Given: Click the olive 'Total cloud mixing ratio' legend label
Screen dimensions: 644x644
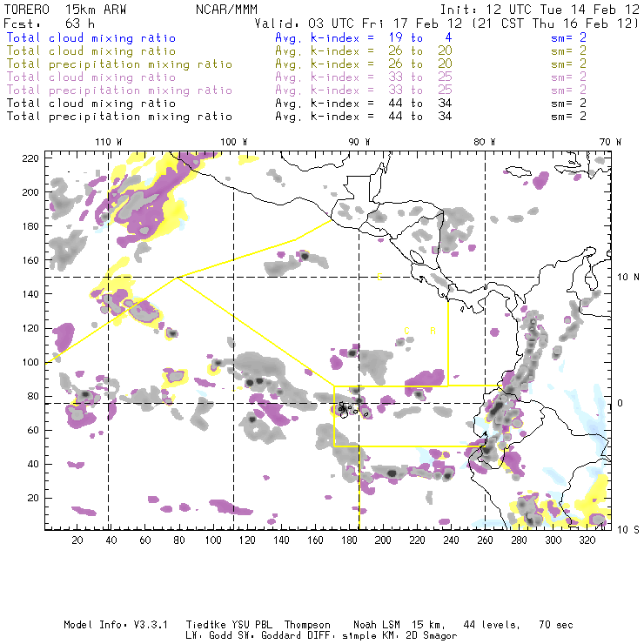Looking at the screenshot, I should click(x=91, y=51).
